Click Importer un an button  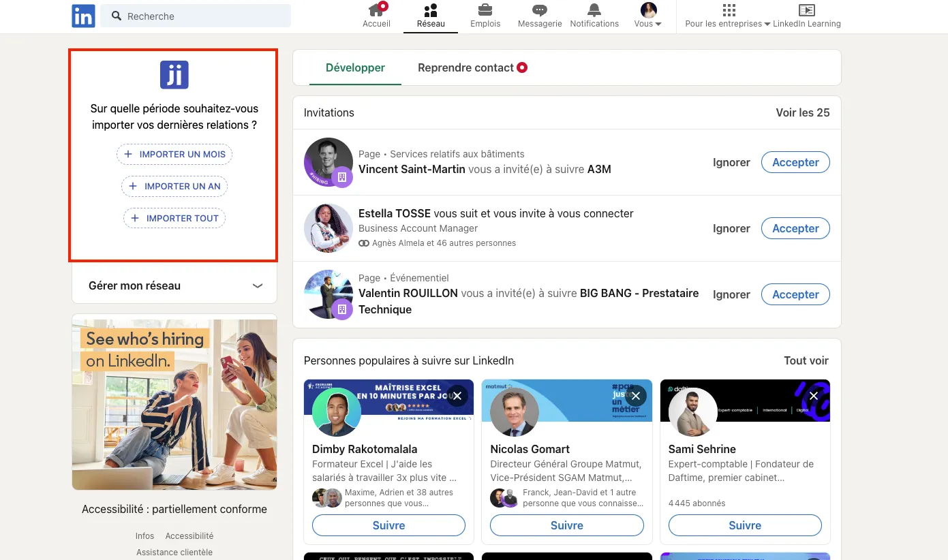tap(174, 186)
